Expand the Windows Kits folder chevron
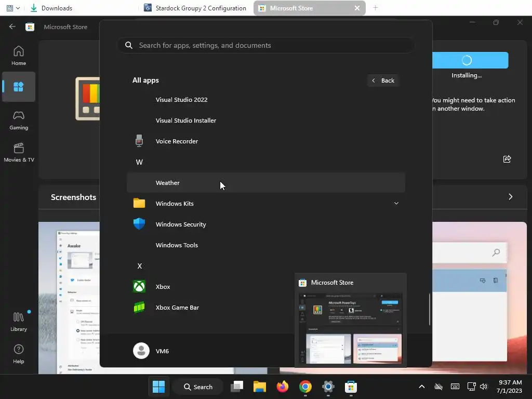Screen dimensions: 532x399 (x=396, y=203)
